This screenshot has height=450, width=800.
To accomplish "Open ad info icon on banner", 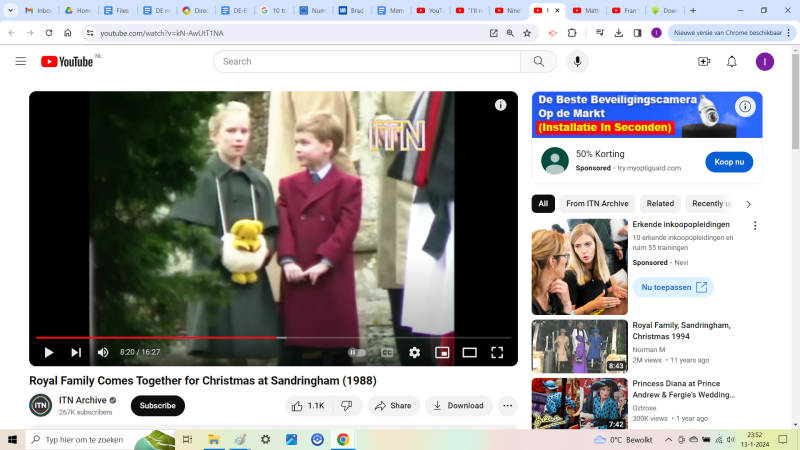I will pos(745,107).
